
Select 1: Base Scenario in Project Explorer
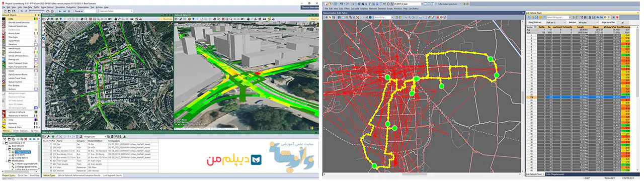click(23, 152)
